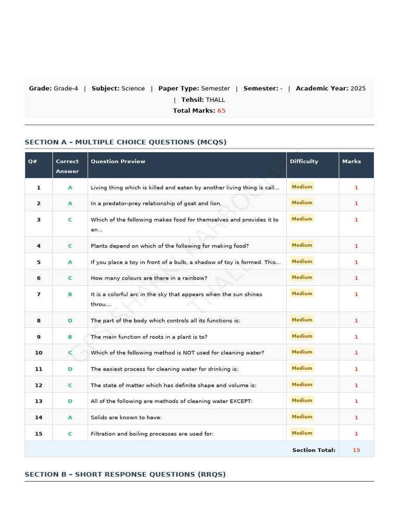399x532 pixels.
Task: Click the Medium difficulty badge for question 12
Action: coord(302,384)
